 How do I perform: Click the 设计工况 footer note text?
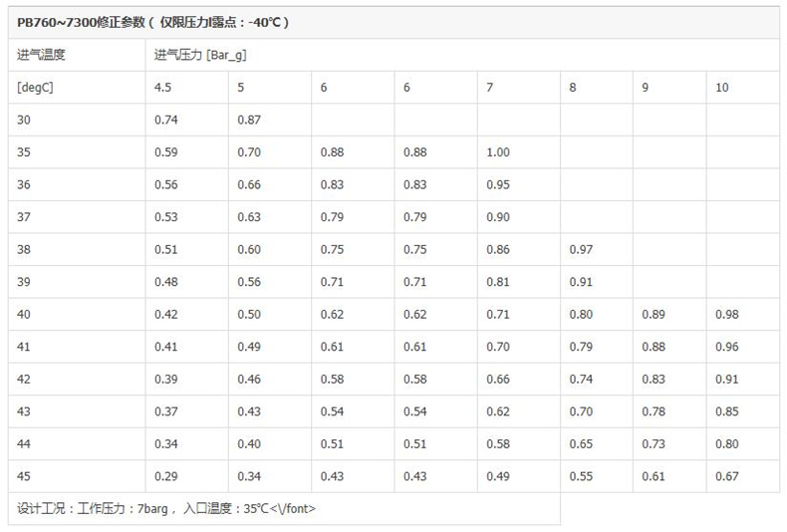click(x=166, y=508)
